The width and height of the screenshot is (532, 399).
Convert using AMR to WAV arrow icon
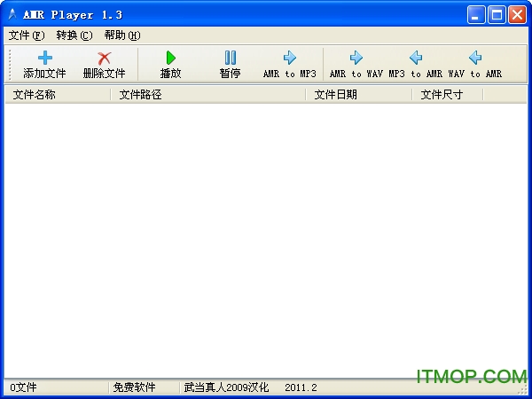[356, 58]
